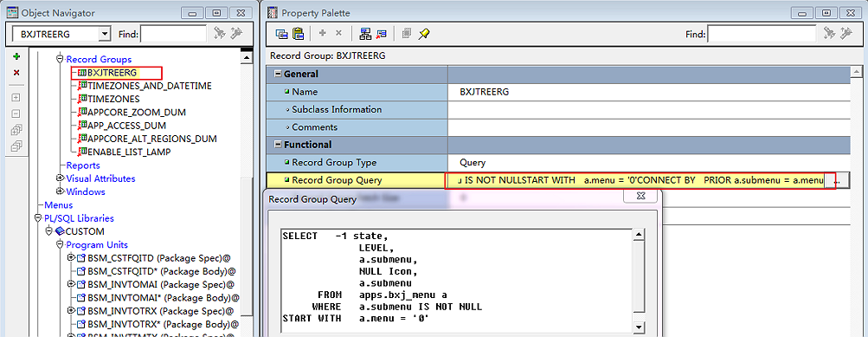Collapse the Functional property section

pyautogui.click(x=279, y=146)
